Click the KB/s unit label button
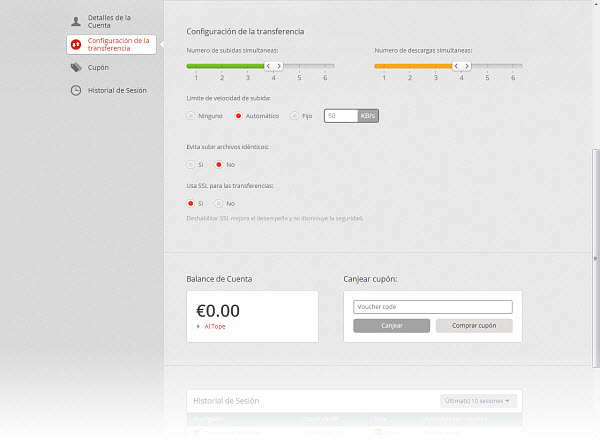Image resolution: width=600 pixels, height=440 pixels. [368, 116]
